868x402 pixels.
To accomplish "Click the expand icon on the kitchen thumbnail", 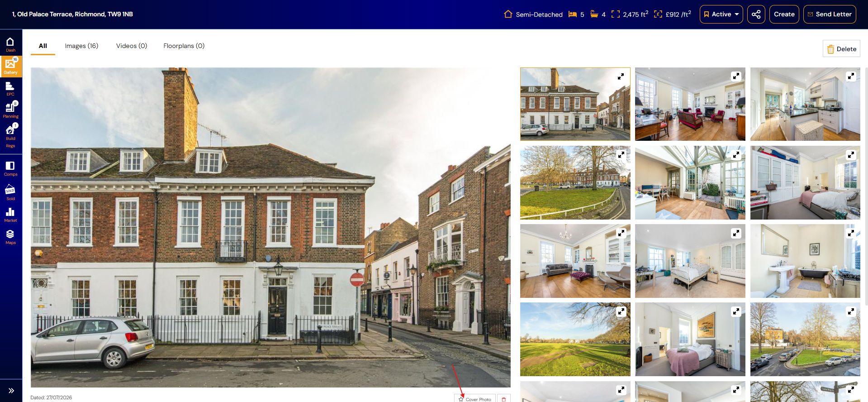I will 851,76.
